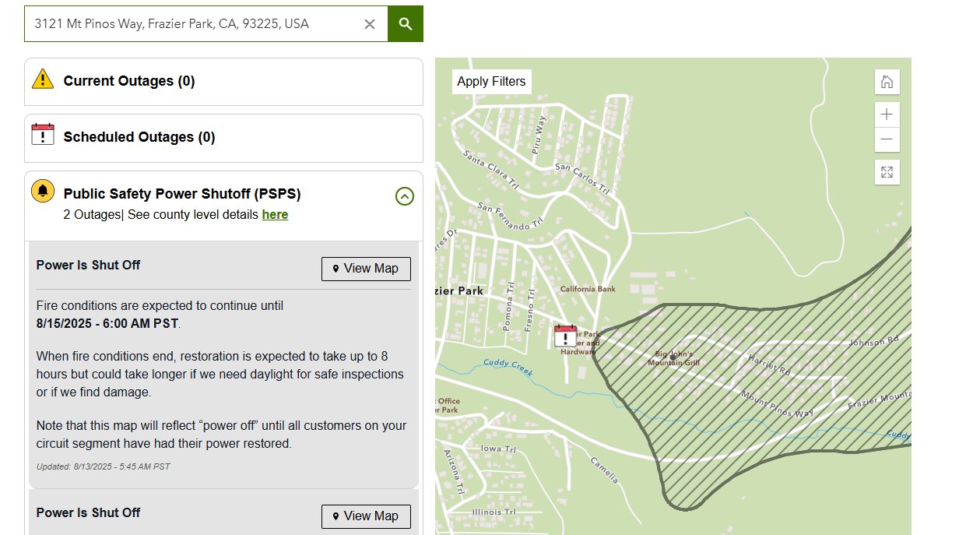The height and width of the screenshot is (535, 980).
Task: Zoom out on the map
Action: pyautogui.click(x=887, y=140)
